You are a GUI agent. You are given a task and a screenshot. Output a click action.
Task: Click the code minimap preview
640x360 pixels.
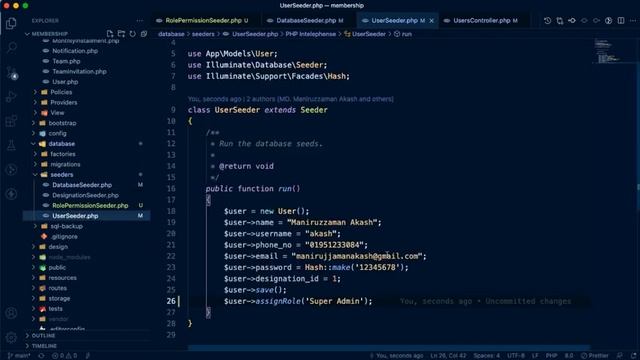click(607, 51)
